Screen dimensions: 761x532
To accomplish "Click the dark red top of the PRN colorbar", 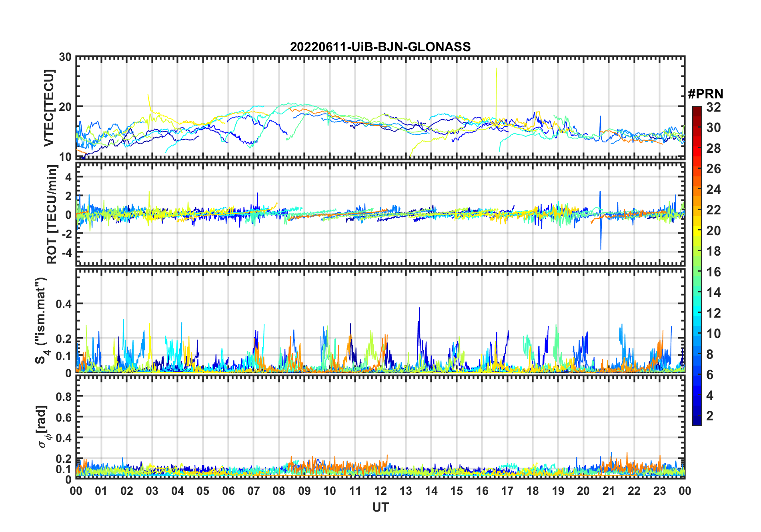I will pos(697,109).
